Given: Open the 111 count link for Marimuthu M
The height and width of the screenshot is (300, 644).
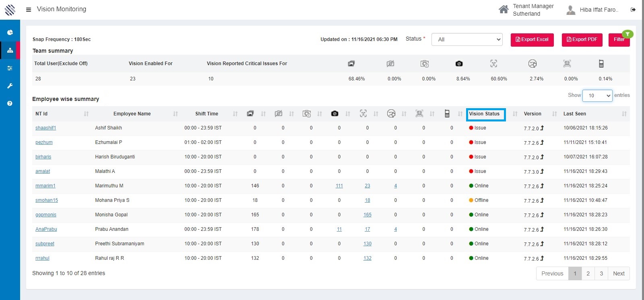Looking at the screenshot, I should coord(339,186).
